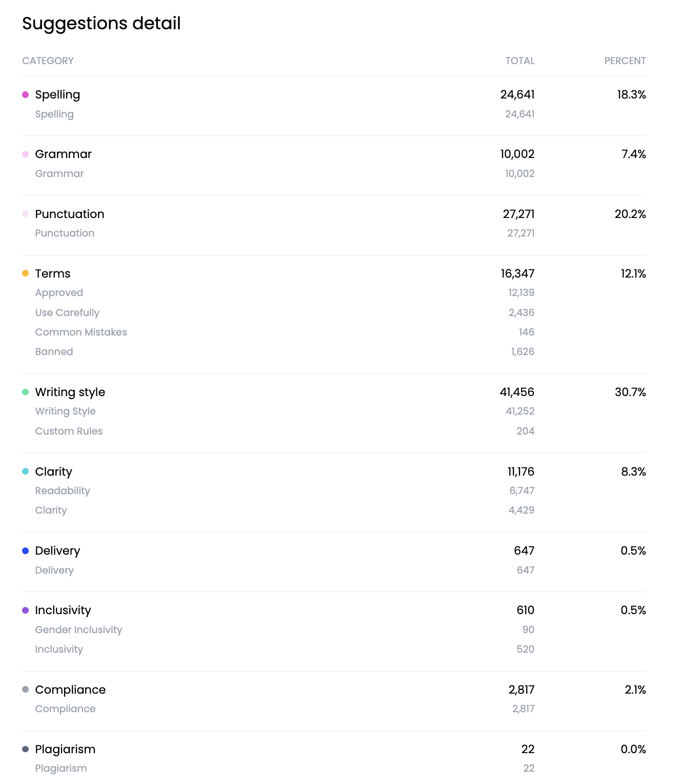681x784 pixels.
Task: Click the gray Compliance category dot
Action: click(25, 690)
